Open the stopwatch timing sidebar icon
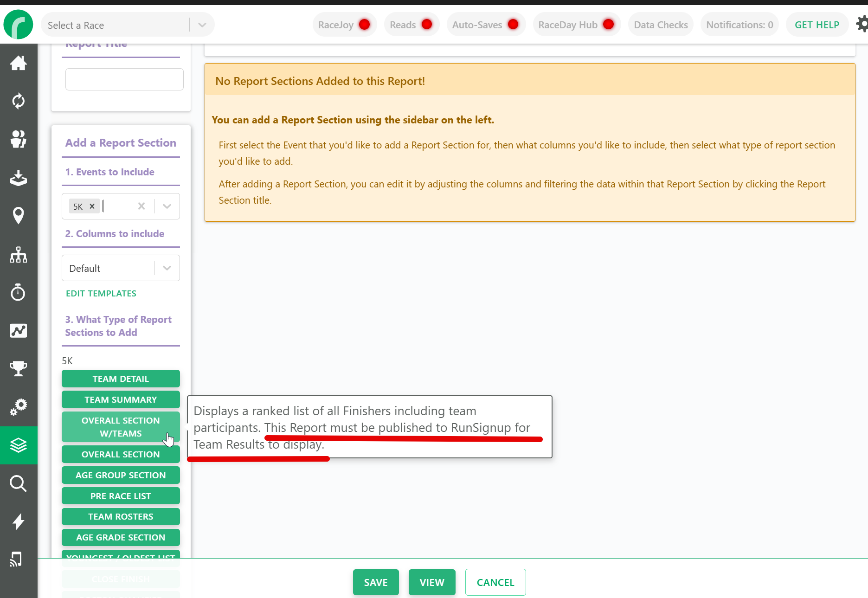Viewport: 868px width, 598px height. (x=19, y=292)
